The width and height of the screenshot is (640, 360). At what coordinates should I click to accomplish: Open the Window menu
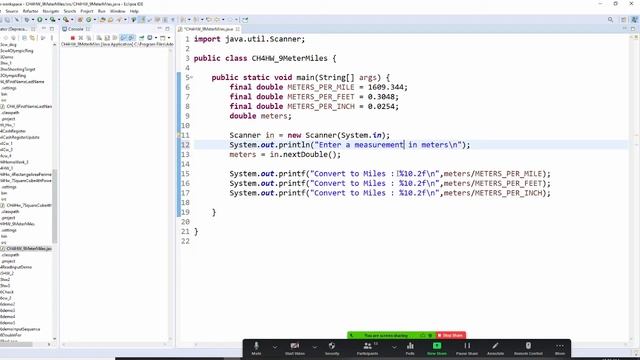click(x=118, y=11)
